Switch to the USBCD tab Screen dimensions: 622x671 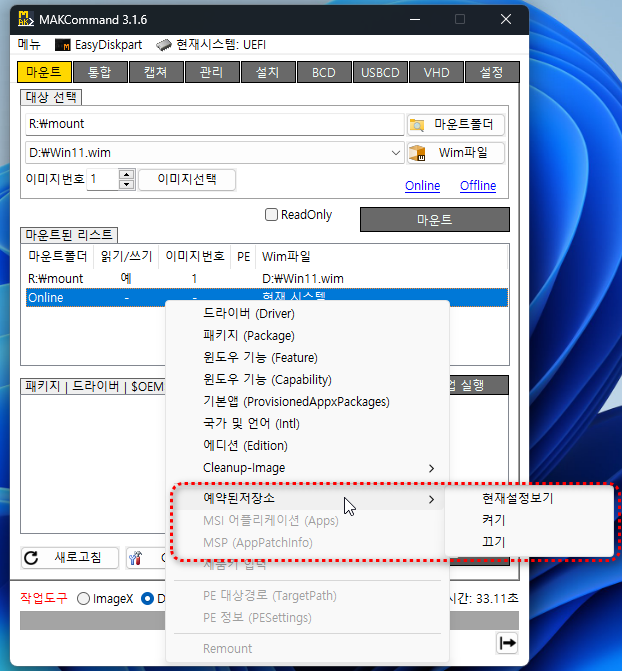[x=380, y=72]
